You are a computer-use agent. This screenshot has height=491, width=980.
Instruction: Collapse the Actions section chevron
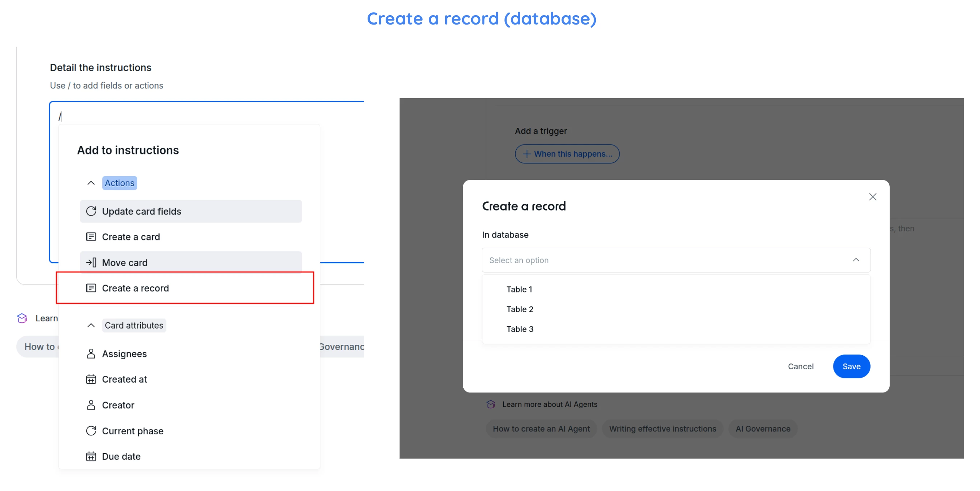click(91, 183)
